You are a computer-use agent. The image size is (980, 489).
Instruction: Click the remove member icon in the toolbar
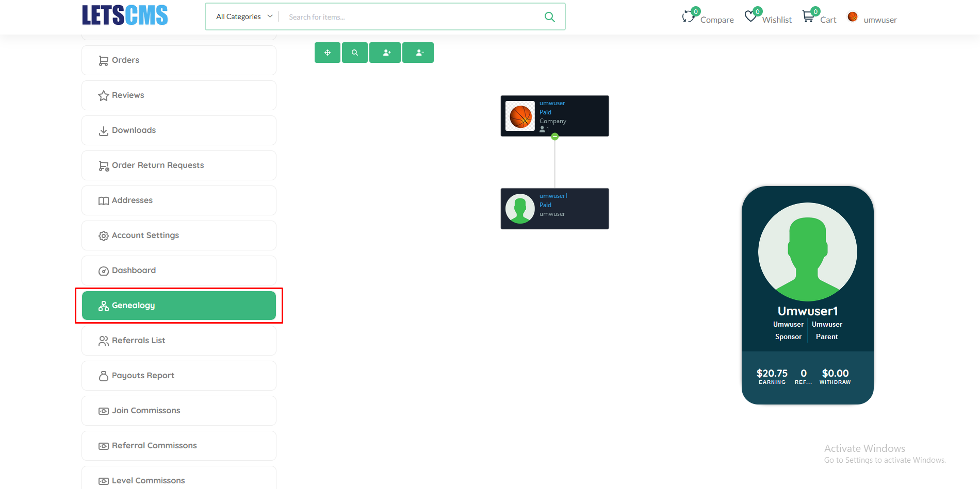(418, 52)
